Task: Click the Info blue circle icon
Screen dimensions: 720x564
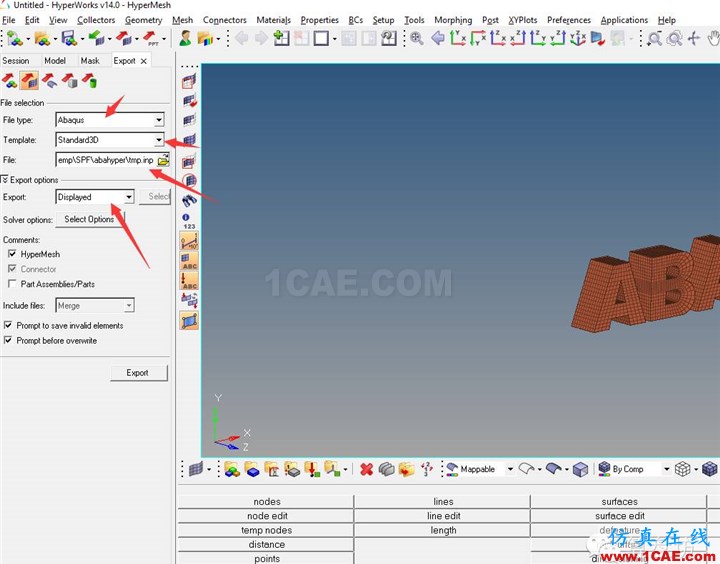Action: pos(186,217)
